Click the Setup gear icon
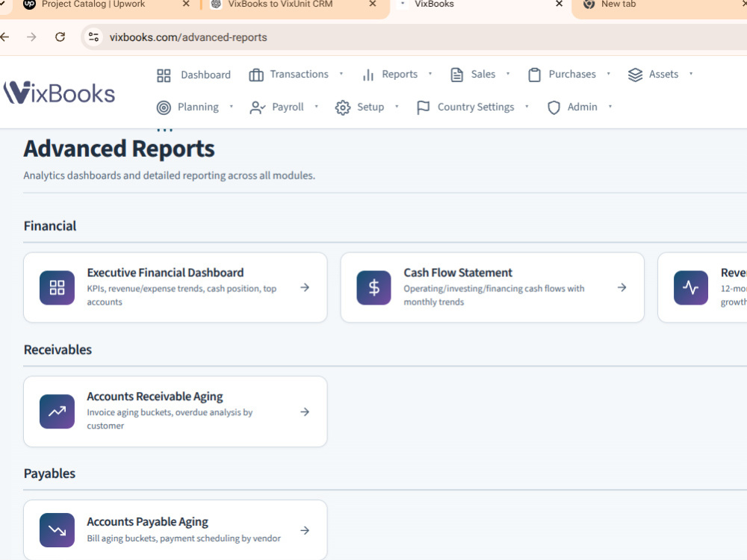The height and width of the screenshot is (560, 747). [343, 108]
